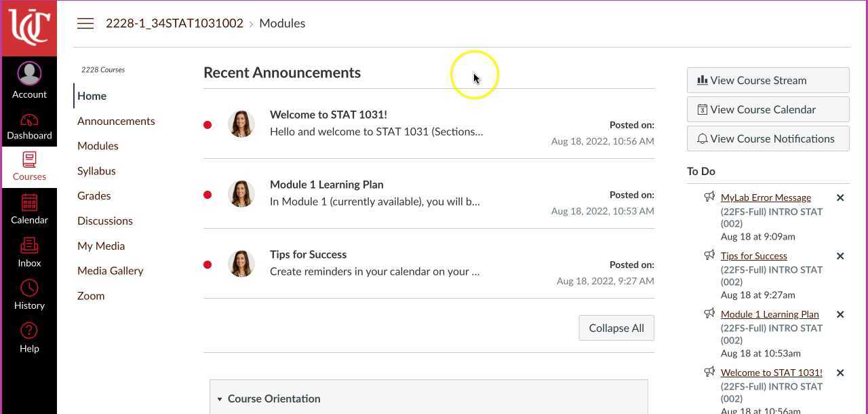Image resolution: width=868 pixels, height=414 pixels.
Task: Toggle unread indicator on Module 1 Learning Plan
Action: [x=208, y=194]
